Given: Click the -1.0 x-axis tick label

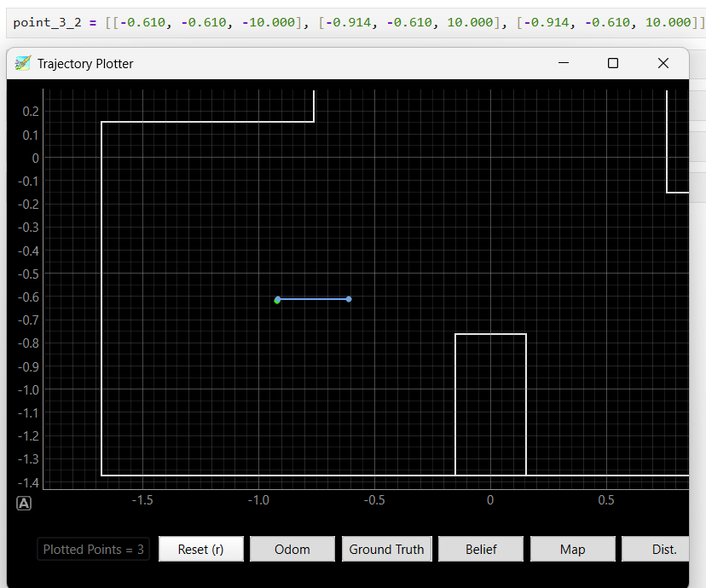Looking at the screenshot, I should (x=258, y=500).
